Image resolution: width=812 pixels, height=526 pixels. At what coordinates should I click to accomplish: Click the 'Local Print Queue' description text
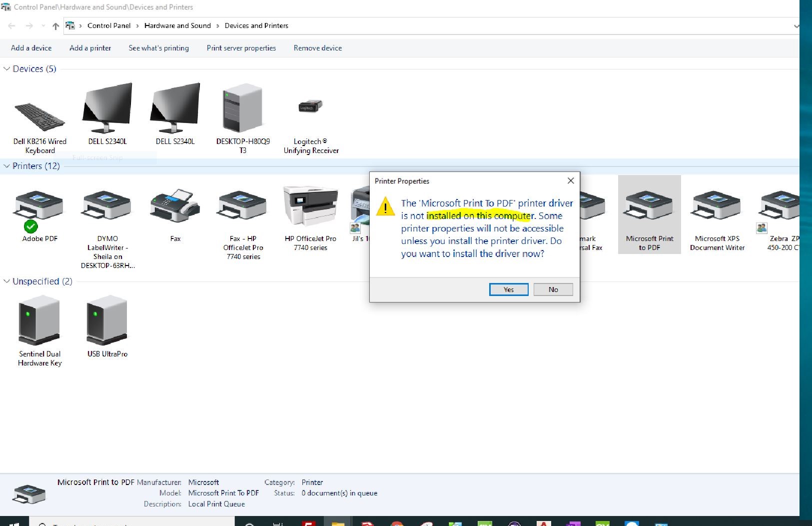(216, 504)
